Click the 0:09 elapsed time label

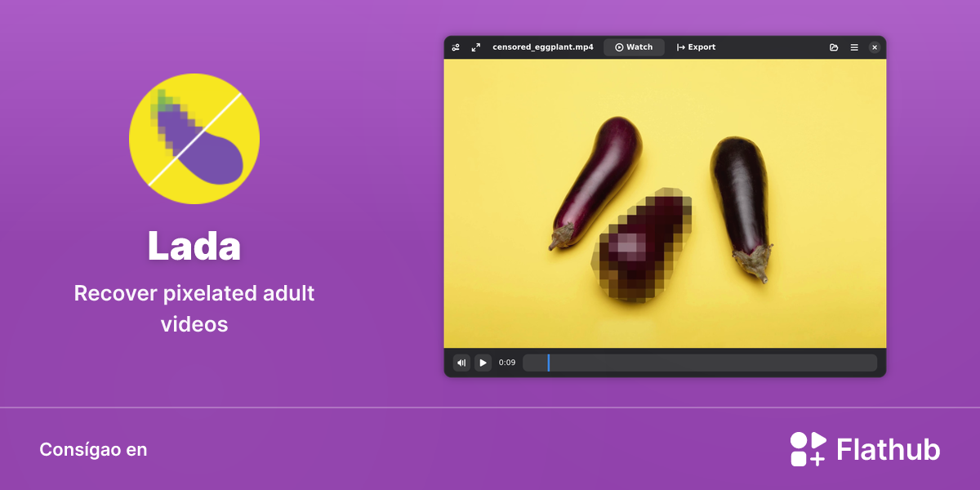[x=507, y=363]
